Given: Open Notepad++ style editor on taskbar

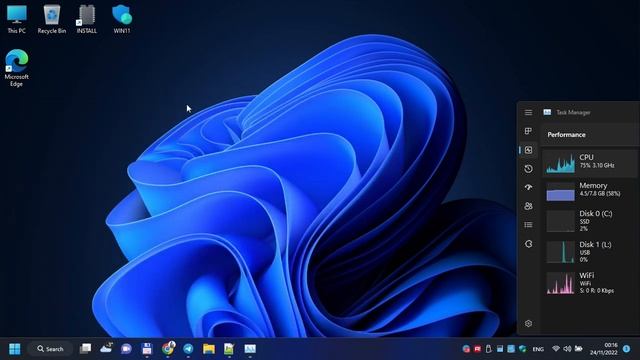Looking at the screenshot, I should pos(229,349).
